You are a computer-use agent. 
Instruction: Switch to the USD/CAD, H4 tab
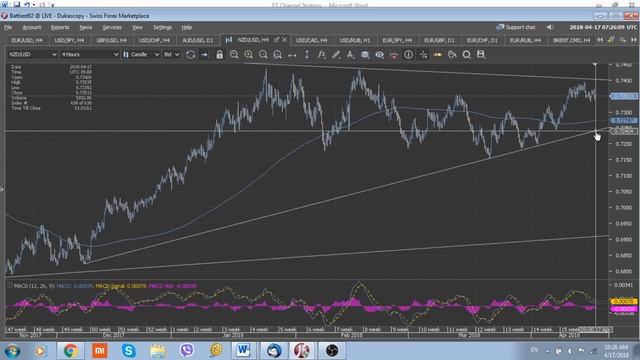point(311,40)
